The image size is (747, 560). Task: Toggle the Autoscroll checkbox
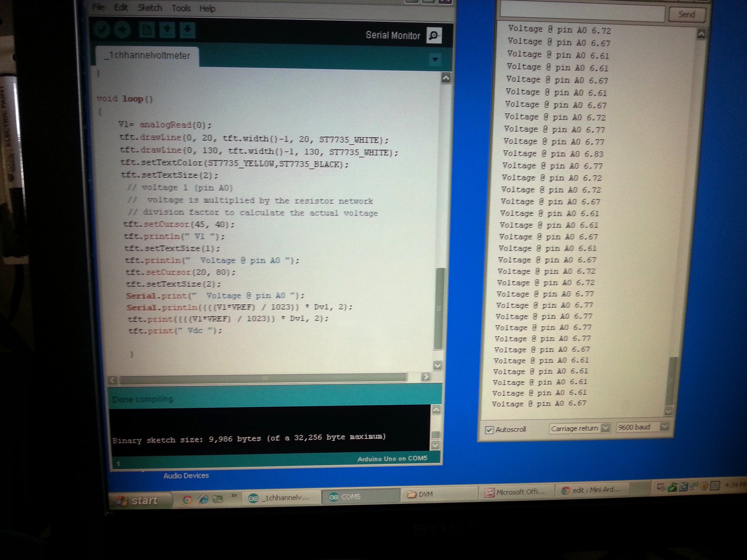[489, 430]
